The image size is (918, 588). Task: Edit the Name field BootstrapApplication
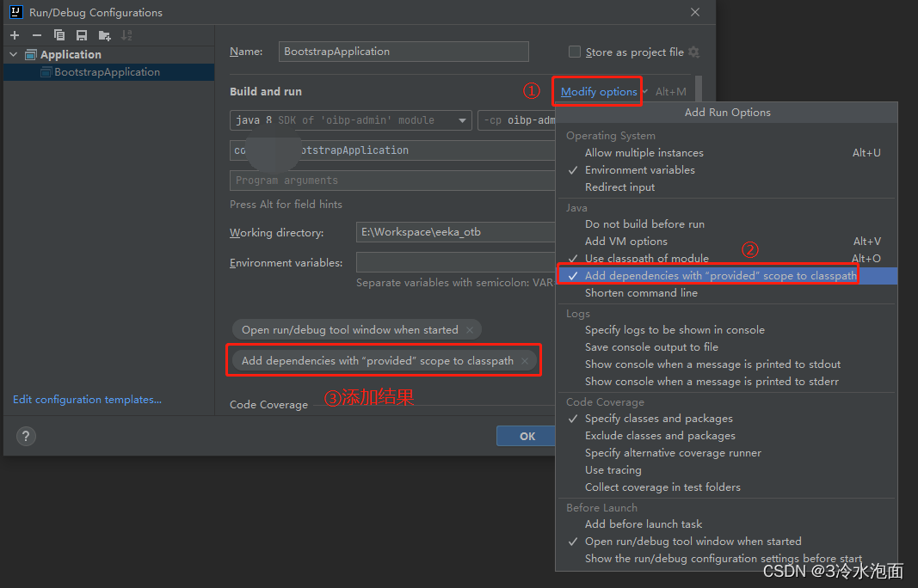(404, 52)
